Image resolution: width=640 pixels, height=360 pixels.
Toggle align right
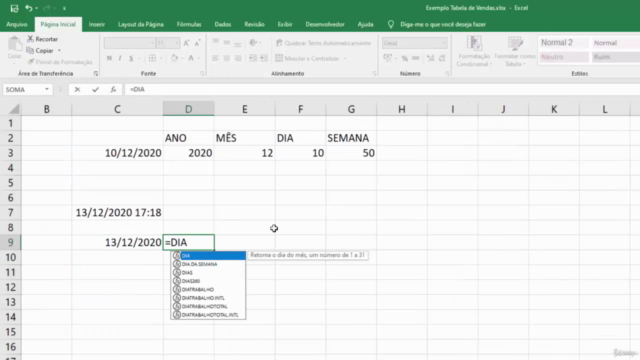[x=238, y=58]
